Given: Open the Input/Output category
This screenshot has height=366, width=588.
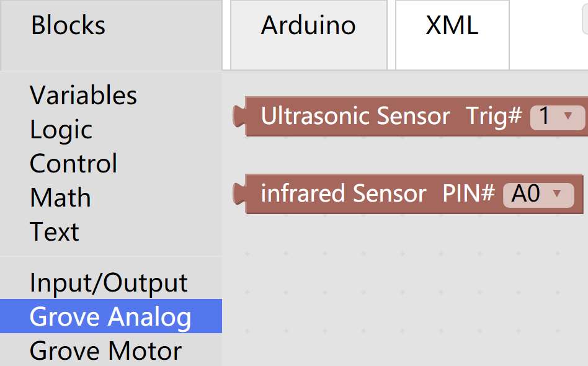Looking at the screenshot, I should (108, 283).
